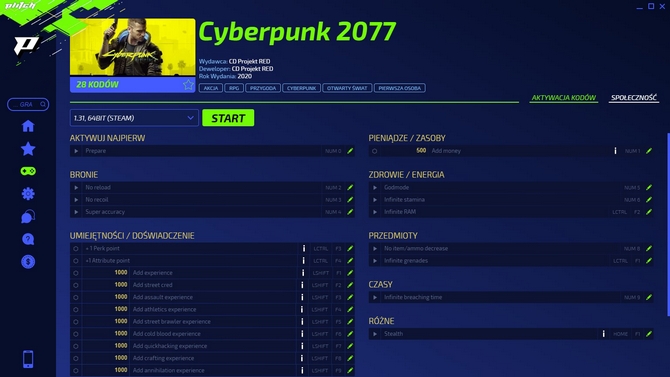Open the chat bubbles sidebar icon
This screenshot has height=377, width=670.
(x=28, y=217)
